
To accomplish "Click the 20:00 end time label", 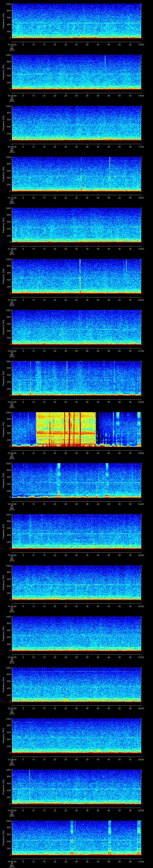I will click(x=141, y=300).
